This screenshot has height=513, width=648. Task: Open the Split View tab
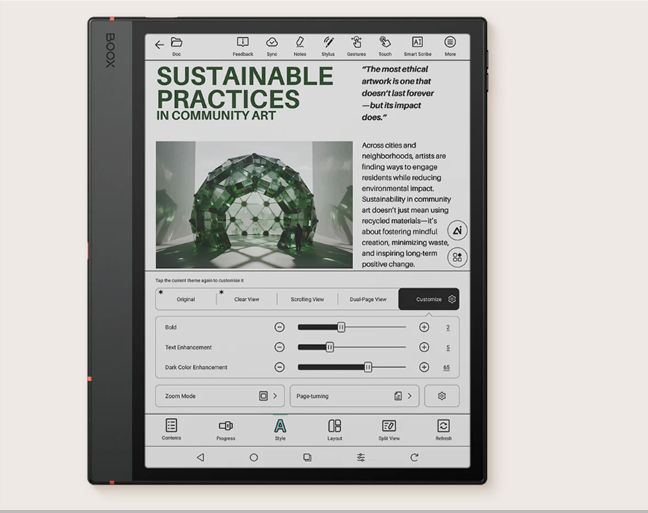tap(389, 429)
